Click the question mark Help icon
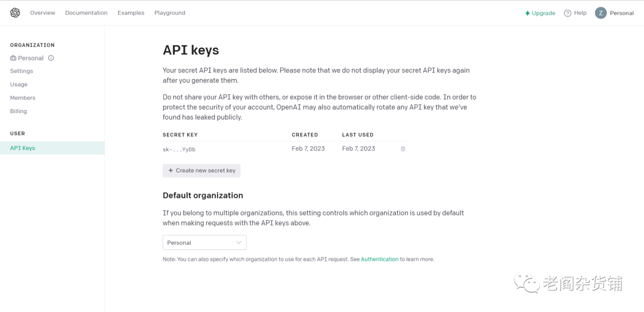Viewport: 644px width, 312px height. click(x=568, y=13)
